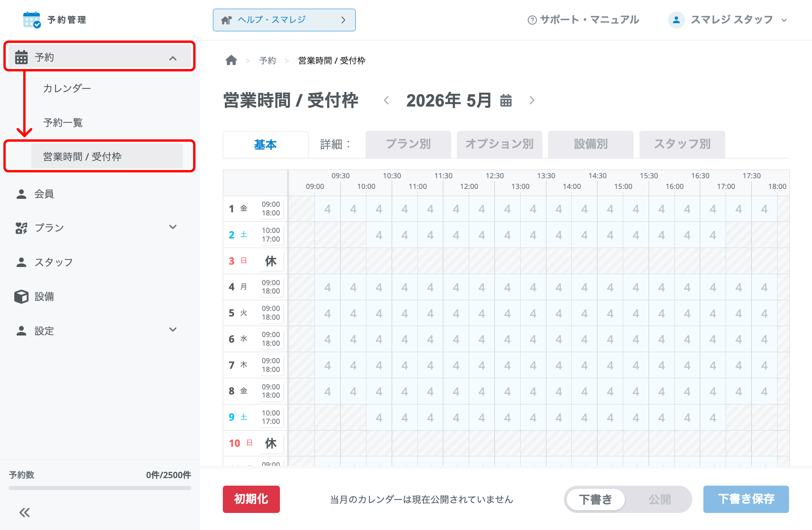This screenshot has width=812, height=530.
Task: Click the 下書き保存 button
Action: point(746,499)
